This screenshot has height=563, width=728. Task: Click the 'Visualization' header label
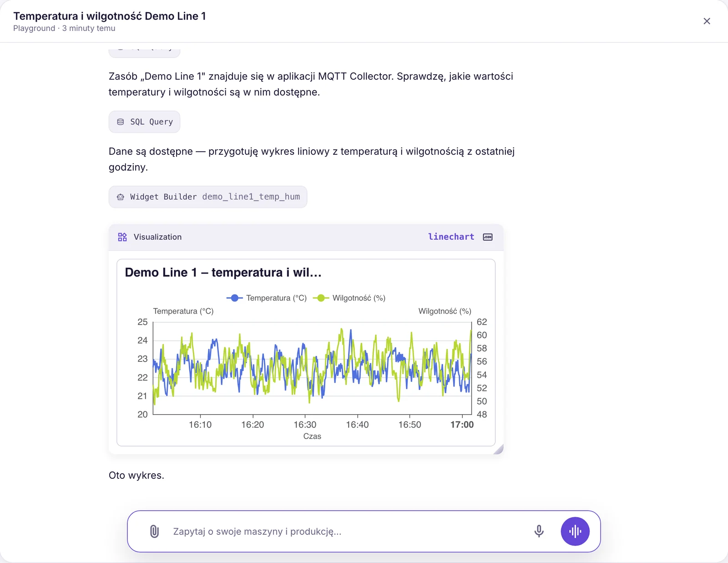157,237
